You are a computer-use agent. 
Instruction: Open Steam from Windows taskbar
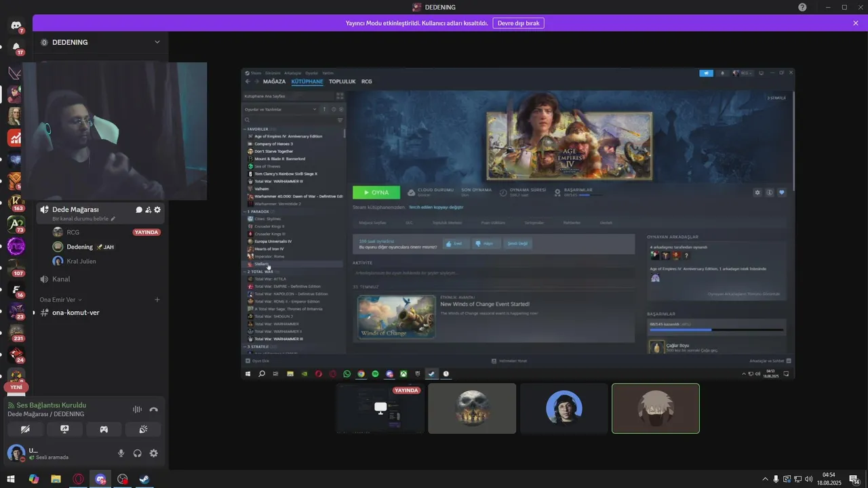pyautogui.click(x=144, y=479)
